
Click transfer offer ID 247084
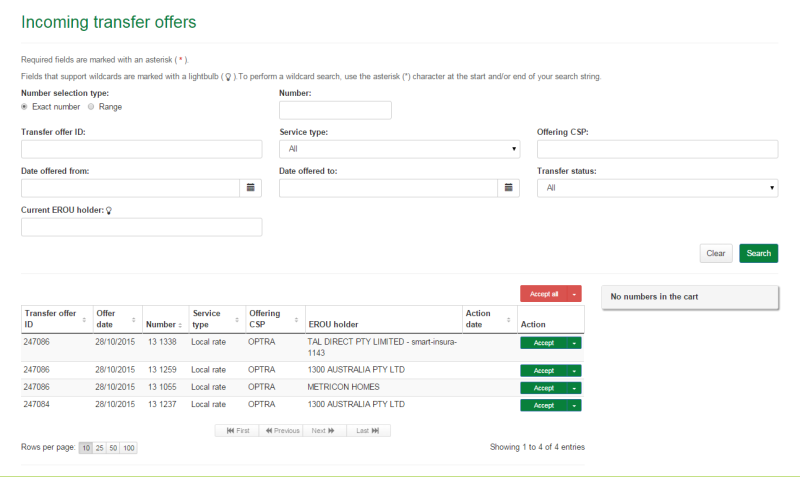pyautogui.click(x=36, y=405)
